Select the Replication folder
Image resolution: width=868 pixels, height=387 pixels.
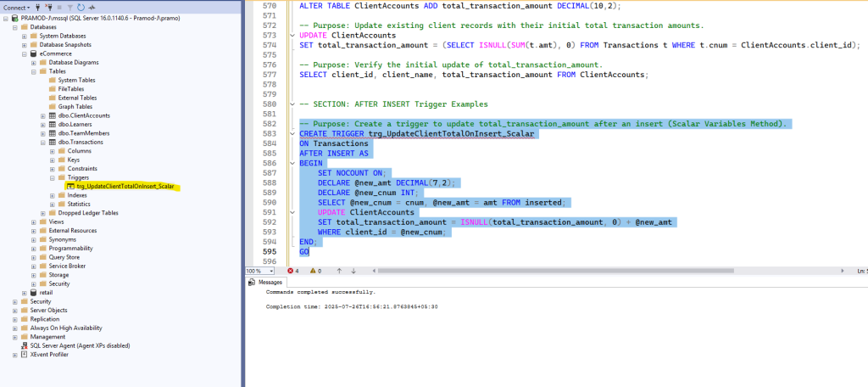[x=44, y=319]
